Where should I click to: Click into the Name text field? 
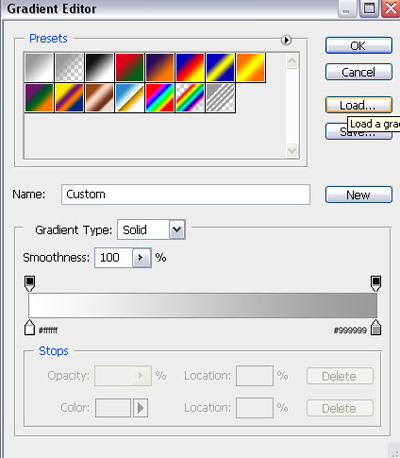[x=186, y=194]
